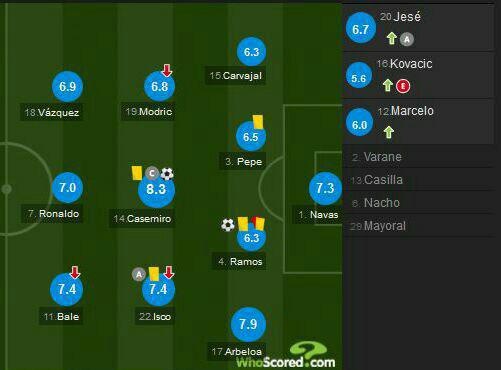The height and width of the screenshot is (370, 501).
Task: Open Arbeloa's 7.9 rating bubble
Action: 248,324
